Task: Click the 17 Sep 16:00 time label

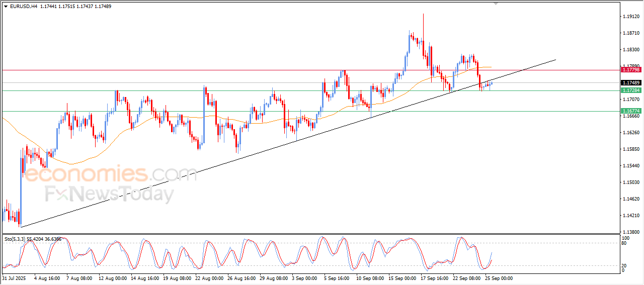Action: click(435, 278)
